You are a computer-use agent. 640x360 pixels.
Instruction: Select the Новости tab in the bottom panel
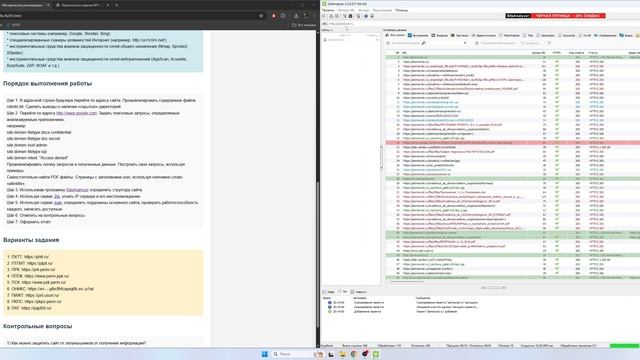pos(358,292)
